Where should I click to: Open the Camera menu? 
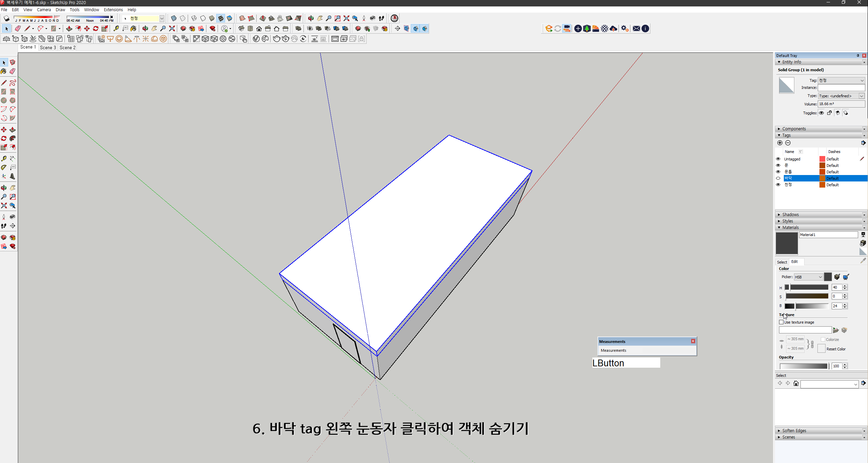(44, 9)
